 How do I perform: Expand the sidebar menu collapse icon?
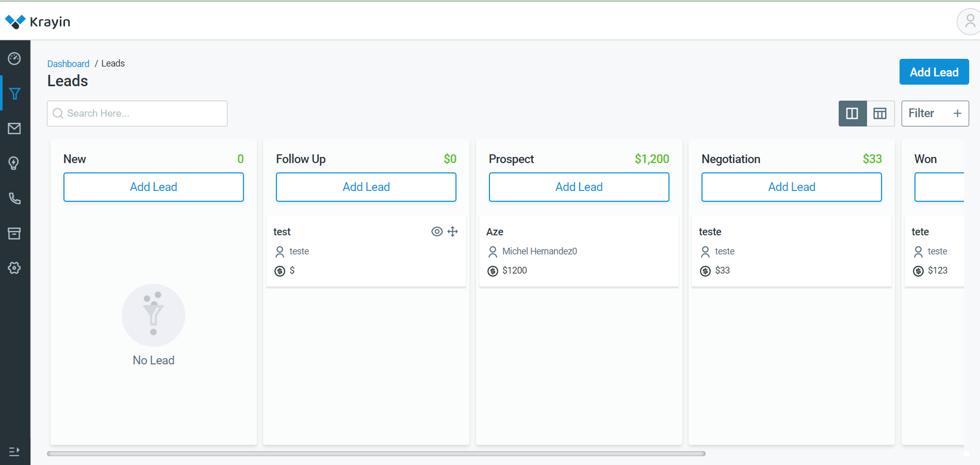click(14, 452)
